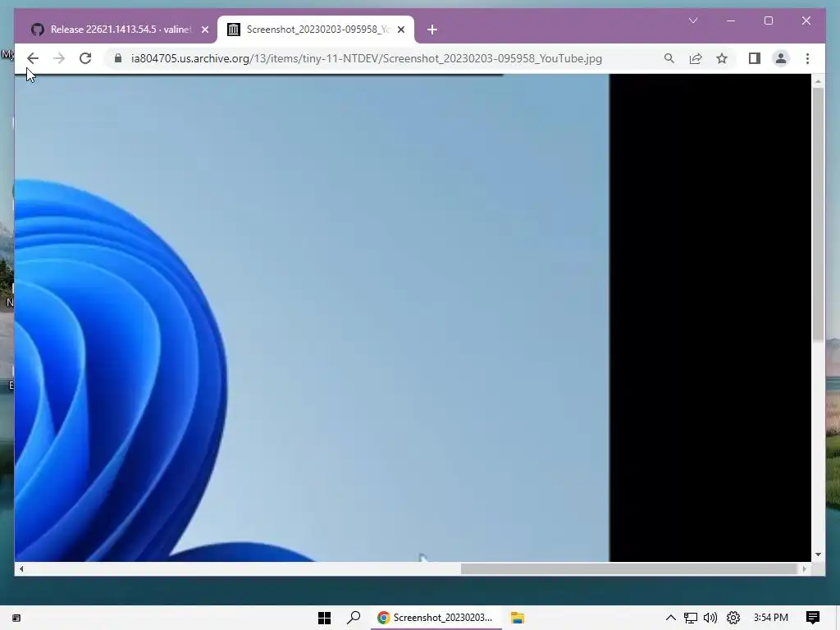Share this page via share icon
840x630 pixels.
pyautogui.click(x=696, y=58)
